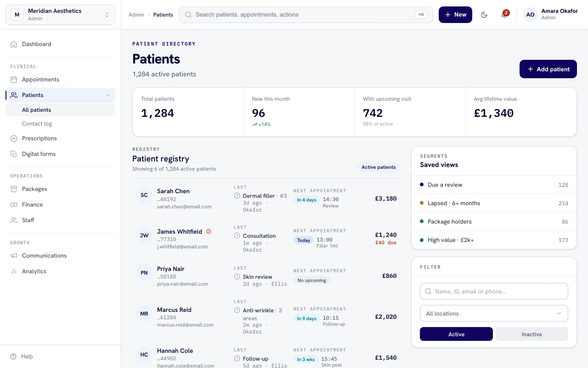The image size is (588, 368).
Task: Click the magnifier icon in the filter field
Action: pyautogui.click(x=428, y=291)
